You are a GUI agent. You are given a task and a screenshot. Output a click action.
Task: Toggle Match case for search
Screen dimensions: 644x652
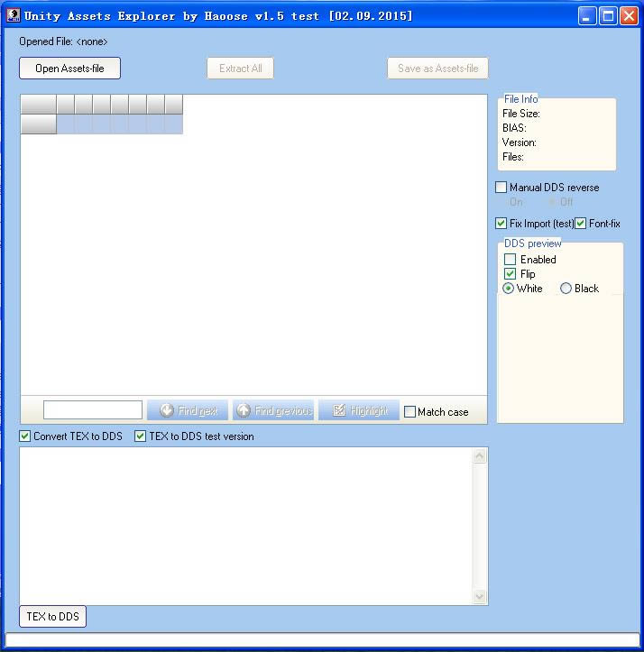pyautogui.click(x=410, y=412)
